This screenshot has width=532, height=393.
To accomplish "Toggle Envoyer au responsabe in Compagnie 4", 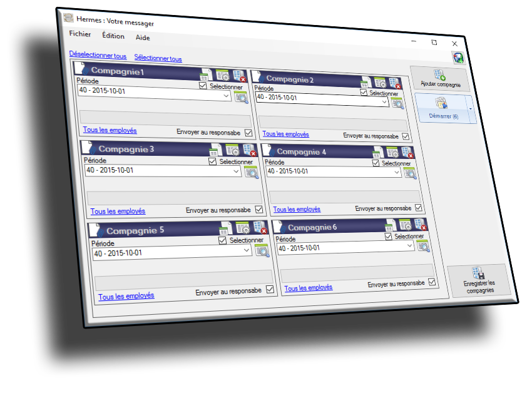I will coord(419,207).
